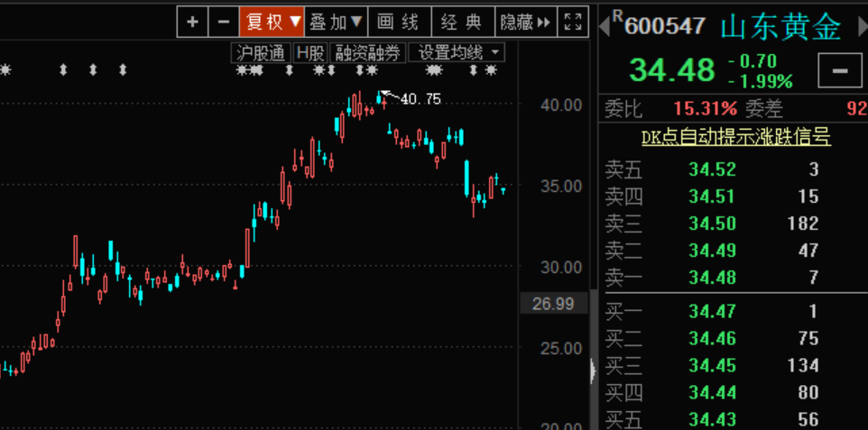The image size is (868, 430).
Task: Click the 26.99 price axis marker
Action: [553, 304]
